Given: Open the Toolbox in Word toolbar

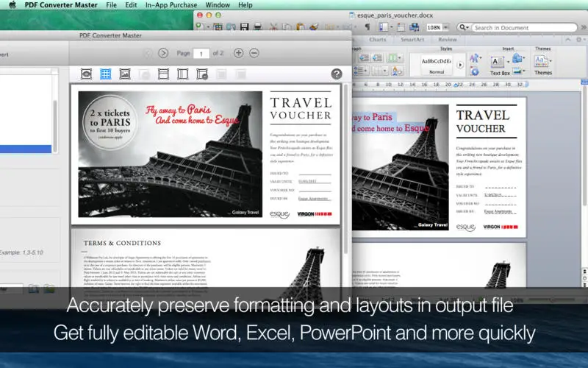Looking at the screenshot, I should (x=401, y=27).
